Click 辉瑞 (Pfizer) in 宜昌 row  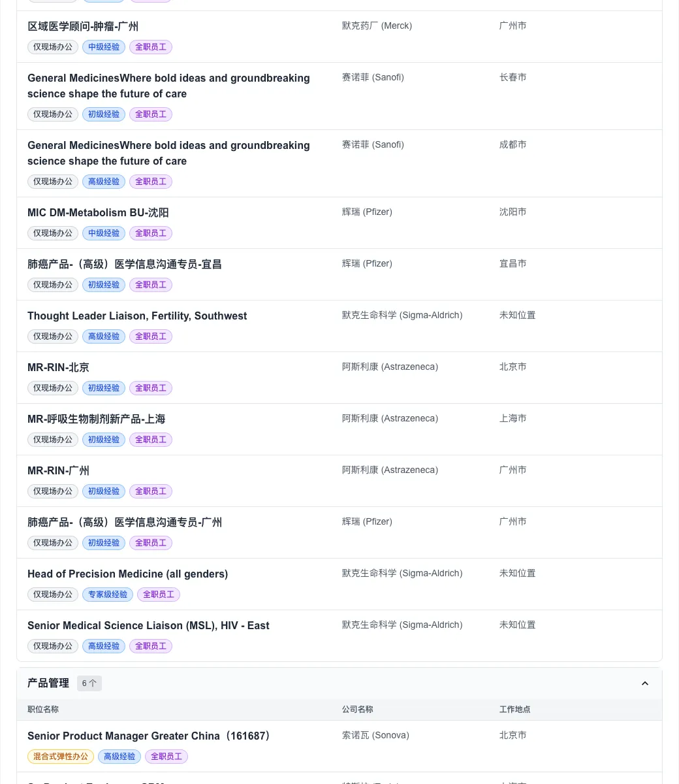(367, 264)
